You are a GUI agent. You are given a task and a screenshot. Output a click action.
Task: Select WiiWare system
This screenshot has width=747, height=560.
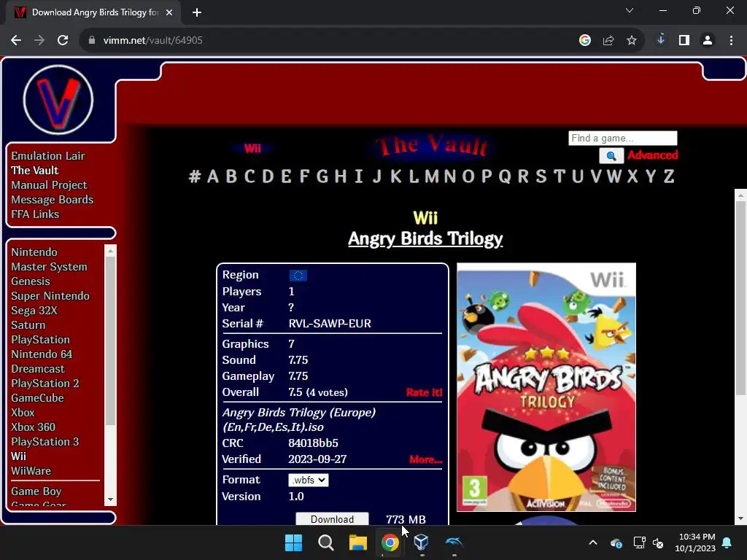pos(31,471)
